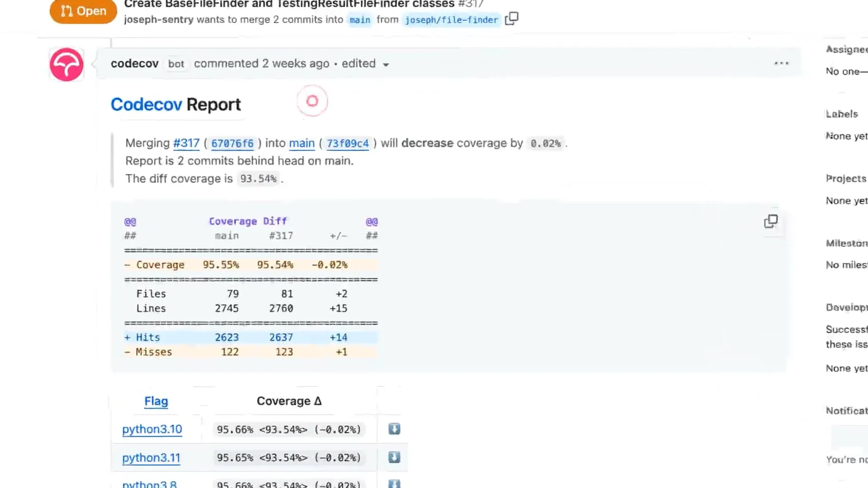Screen dimensions: 868x488
Task: Click the down arrow icon in python3.11 row
Action: [394, 457]
